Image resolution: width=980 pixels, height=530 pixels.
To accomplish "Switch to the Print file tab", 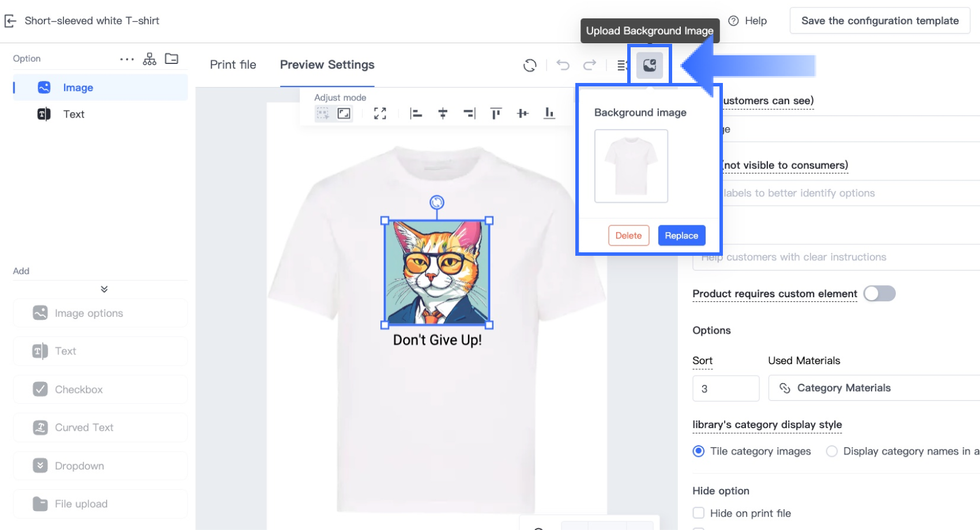I will click(x=233, y=65).
